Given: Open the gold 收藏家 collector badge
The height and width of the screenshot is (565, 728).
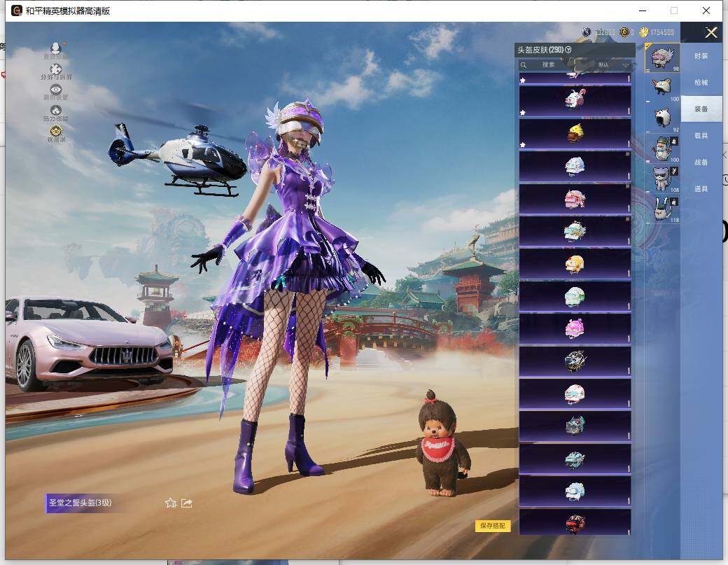Looking at the screenshot, I should click(x=56, y=131).
